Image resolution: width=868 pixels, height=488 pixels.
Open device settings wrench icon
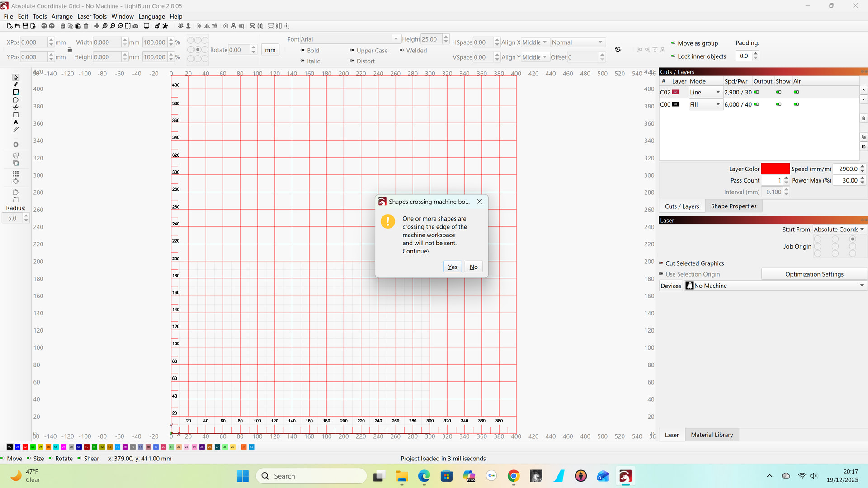tap(165, 26)
